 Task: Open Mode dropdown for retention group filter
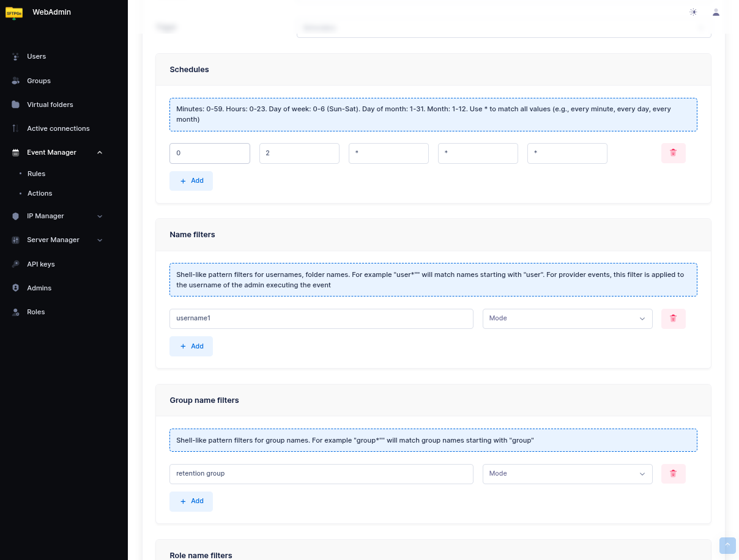pyautogui.click(x=566, y=474)
